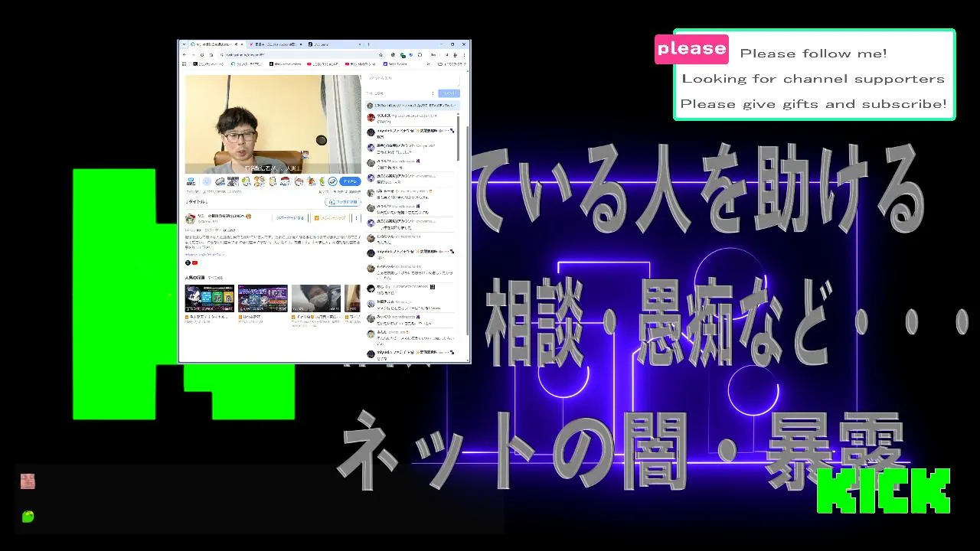Open the tab search dropdown arrow
Screen dimensions: 980x551
(x=184, y=44)
